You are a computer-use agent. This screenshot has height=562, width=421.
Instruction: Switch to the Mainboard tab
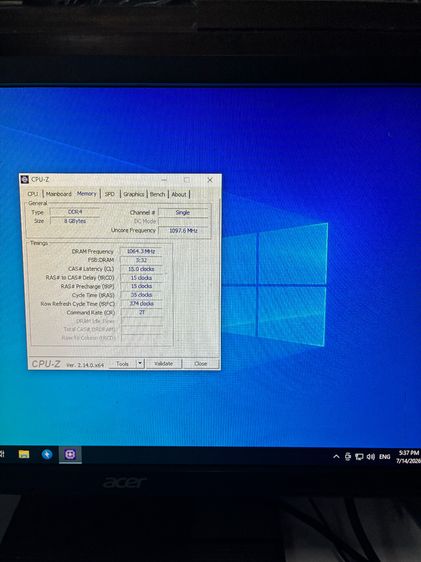(58, 194)
